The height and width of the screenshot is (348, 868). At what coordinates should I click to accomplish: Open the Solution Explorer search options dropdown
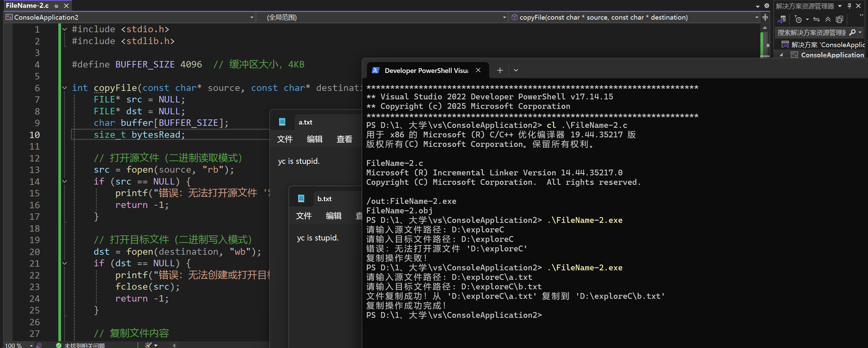860,33
